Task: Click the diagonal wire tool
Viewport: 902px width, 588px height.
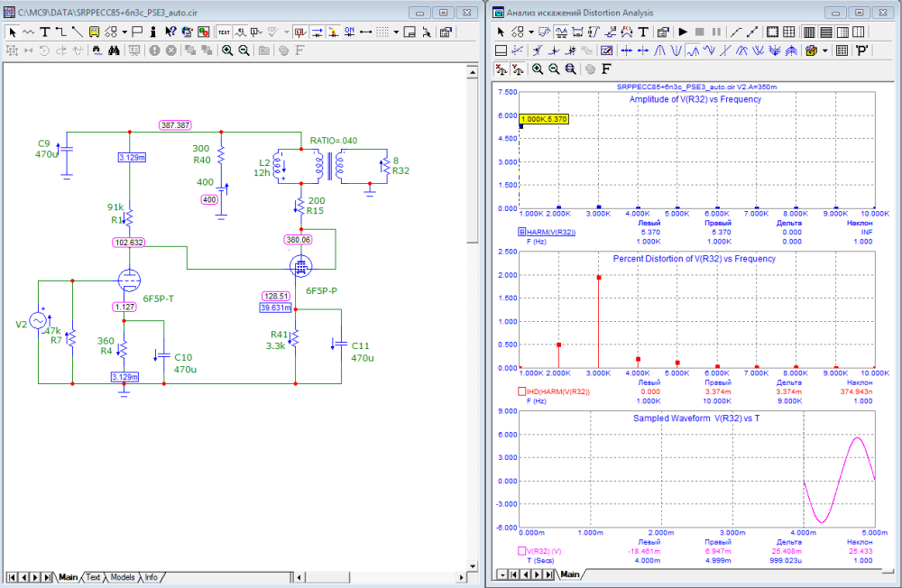Action: pyautogui.click(x=77, y=31)
